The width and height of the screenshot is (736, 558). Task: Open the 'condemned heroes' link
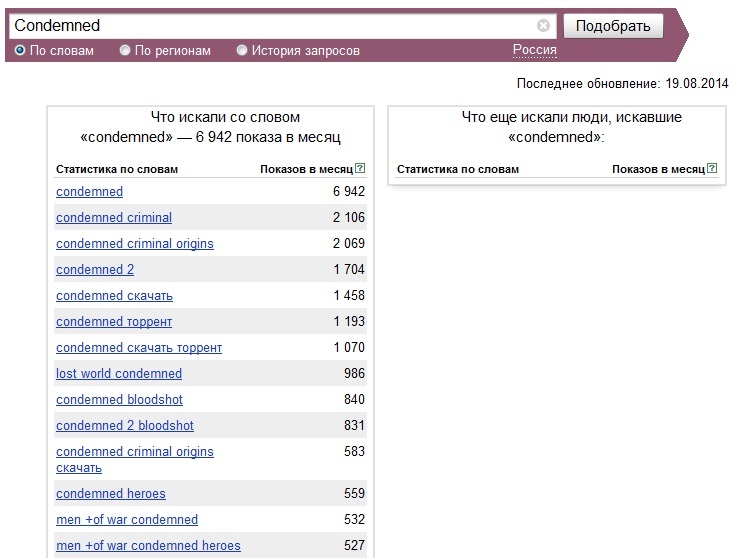[111, 494]
